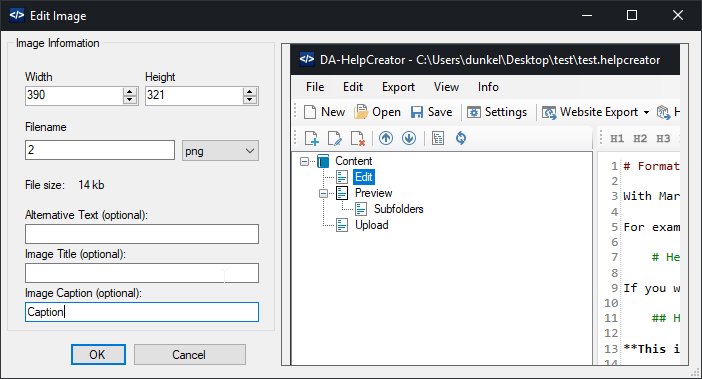This screenshot has height=379, width=702.
Task: Click the add page icon in preview
Action: (312, 138)
